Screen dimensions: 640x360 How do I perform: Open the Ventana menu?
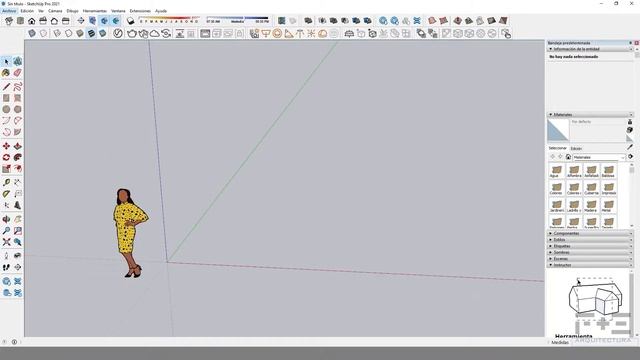tap(118, 11)
